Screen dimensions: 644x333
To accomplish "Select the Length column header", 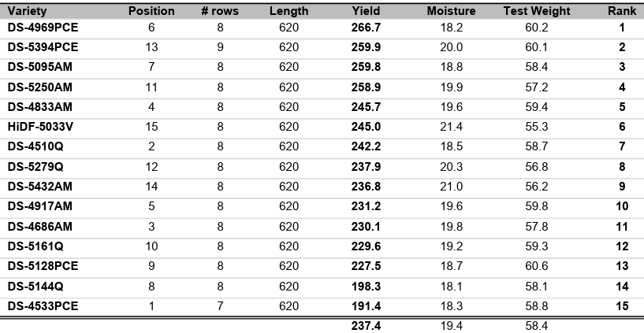I will 288,12.
